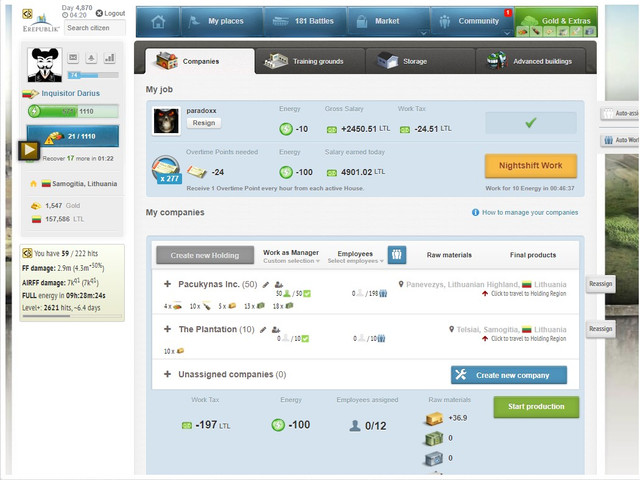Click Reassign button beside The Plantation
This screenshot has height=480, width=640.
click(600, 329)
